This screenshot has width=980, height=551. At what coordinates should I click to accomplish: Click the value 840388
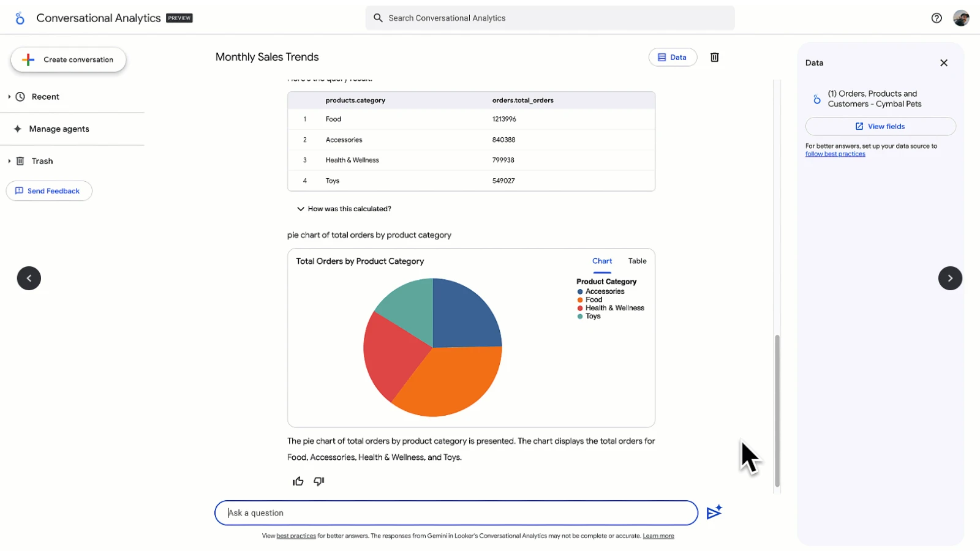503,140
